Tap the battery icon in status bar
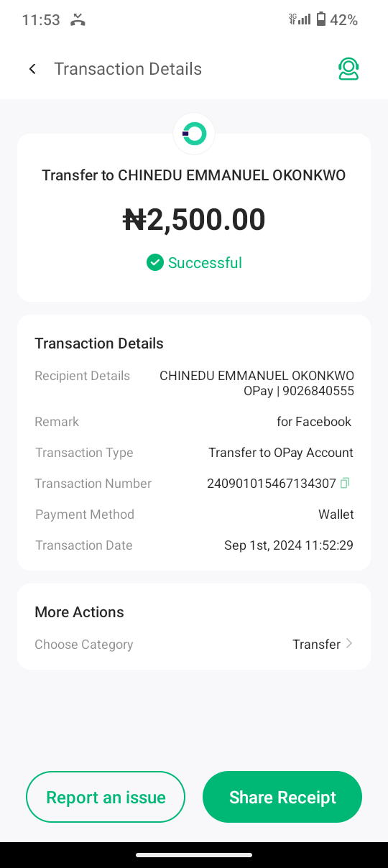Screen dimensions: 388x868 321,19
